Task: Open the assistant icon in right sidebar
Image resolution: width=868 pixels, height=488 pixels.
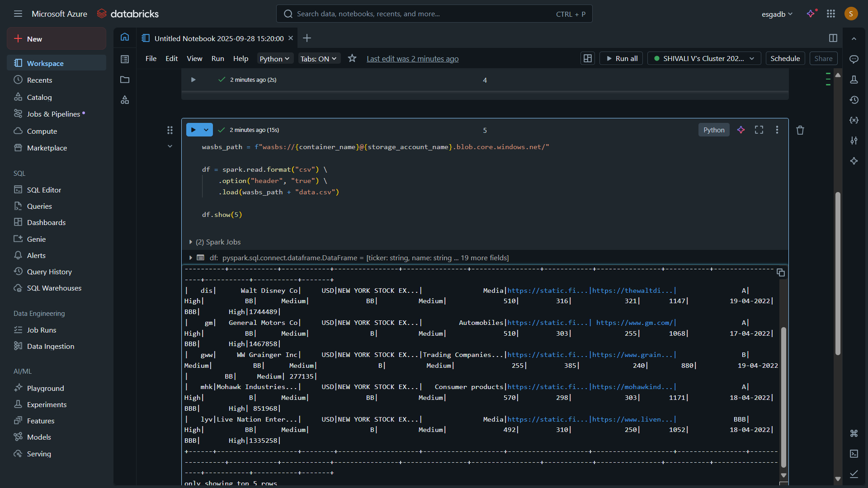Action: pyautogui.click(x=854, y=161)
